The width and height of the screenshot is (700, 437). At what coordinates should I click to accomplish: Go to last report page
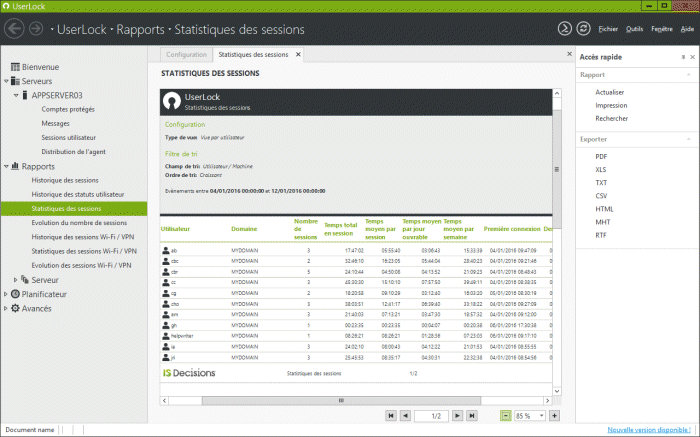471,416
